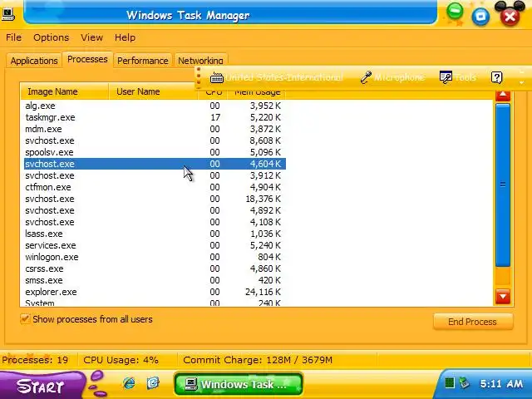Select the lsass.exe process
This screenshot has height=399, width=532.
click(155, 234)
